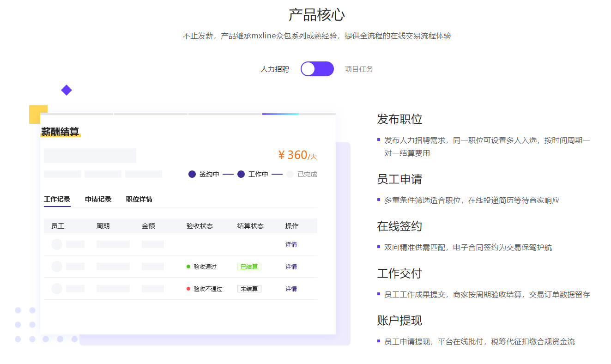Click the grey 已完成 status dot
The image size is (611, 364).
[290, 174]
